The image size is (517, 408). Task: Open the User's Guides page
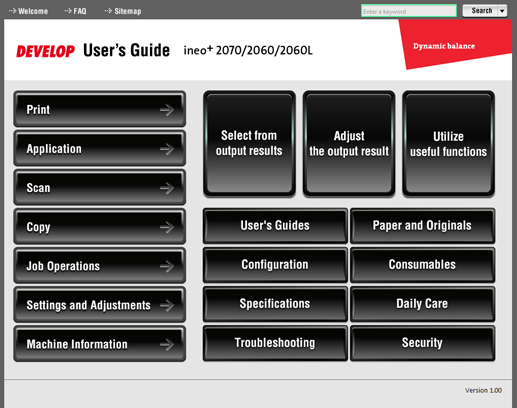pos(275,226)
